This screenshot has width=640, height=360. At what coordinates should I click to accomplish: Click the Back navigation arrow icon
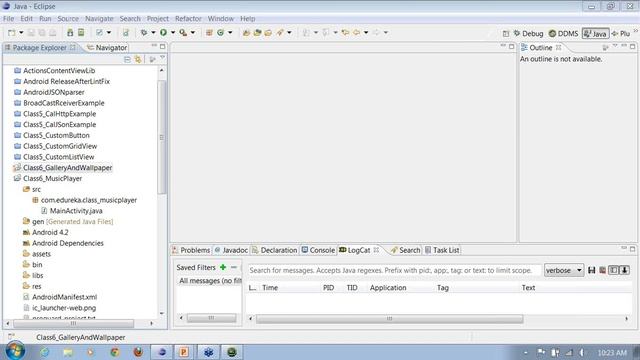point(356,33)
